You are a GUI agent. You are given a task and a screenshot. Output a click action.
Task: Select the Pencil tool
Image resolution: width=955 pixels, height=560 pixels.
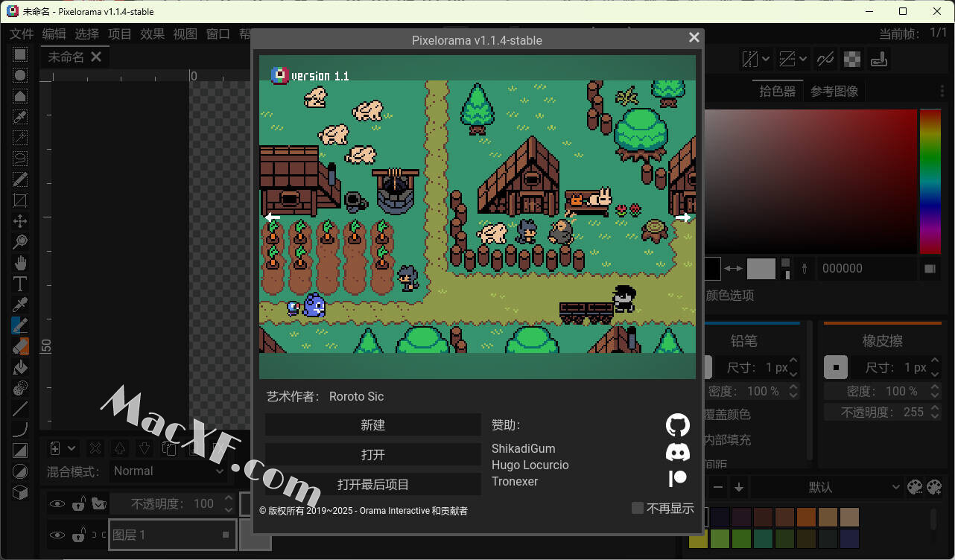pyautogui.click(x=20, y=325)
